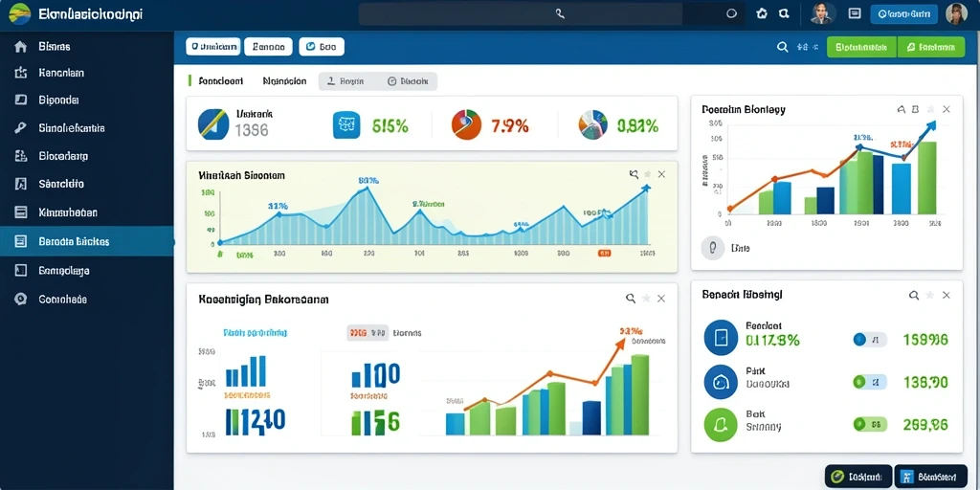Toggle the green switch beside 138,90
The height and width of the screenshot is (490, 980).
869,381
